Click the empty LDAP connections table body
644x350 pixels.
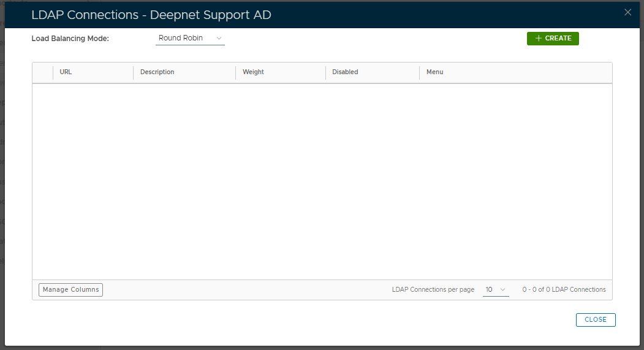point(322,181)
